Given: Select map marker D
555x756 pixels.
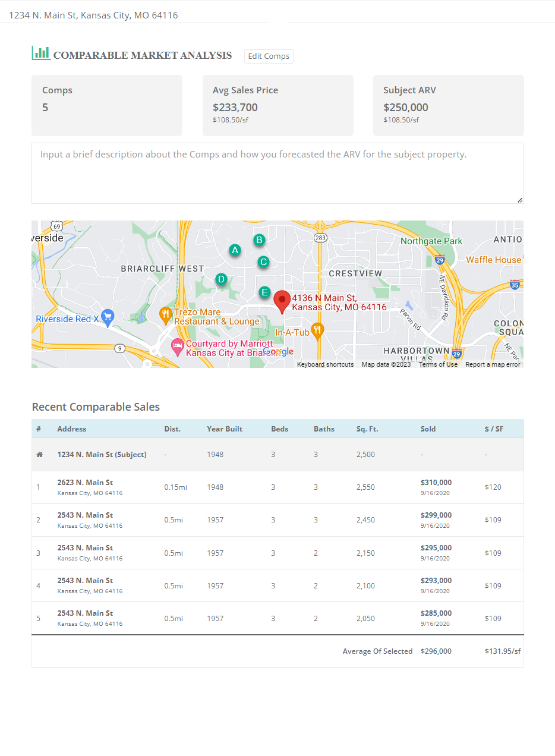Looking at the screenshot, I should (221, 279).
